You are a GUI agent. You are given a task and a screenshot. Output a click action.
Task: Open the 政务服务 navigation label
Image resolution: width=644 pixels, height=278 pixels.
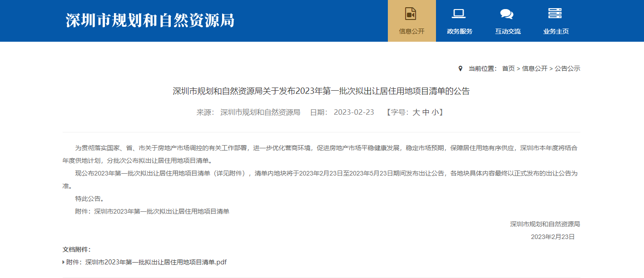coord(460,31)
